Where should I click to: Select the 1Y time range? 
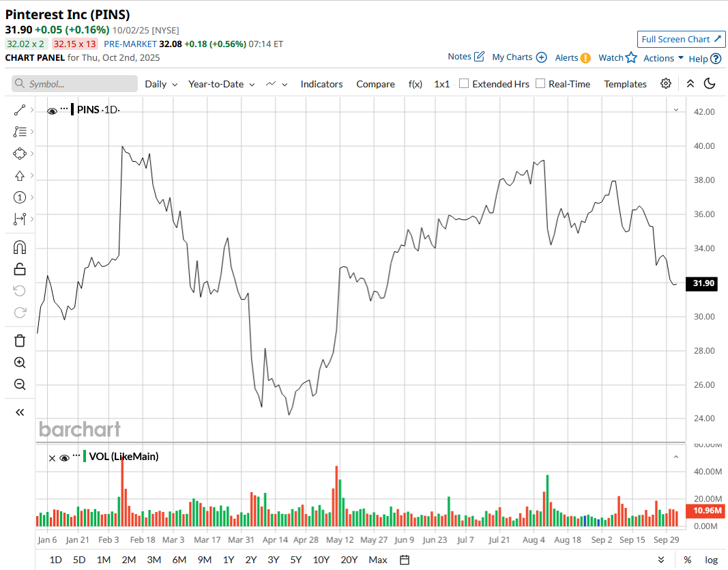tap(229, 560)
